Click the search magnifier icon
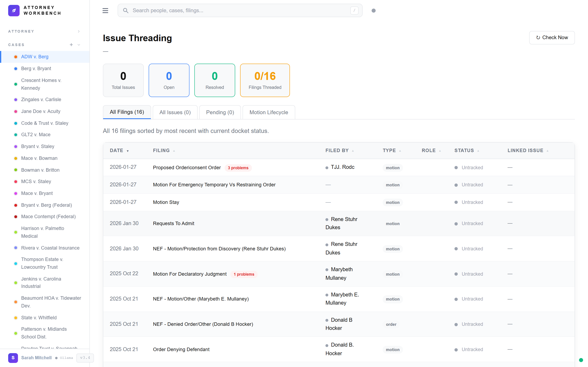Screen dimensions: 588x367 [125, 10]
